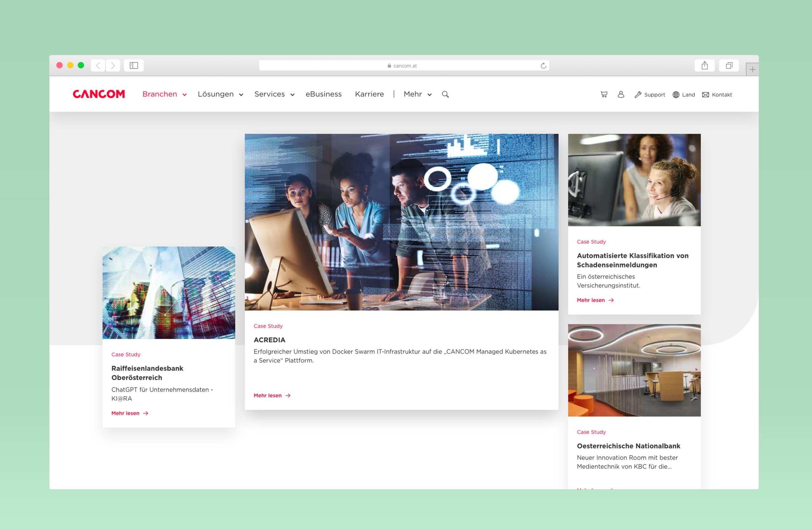Open the Mehr dropdown menu
This screenshot has height=530, width=812.
[418, 94]
